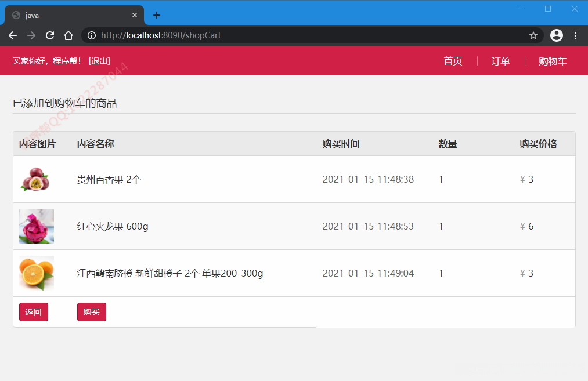Select the java browser tab
The image size is (588, 381).
pyautogui.click(x=74, y=15)
